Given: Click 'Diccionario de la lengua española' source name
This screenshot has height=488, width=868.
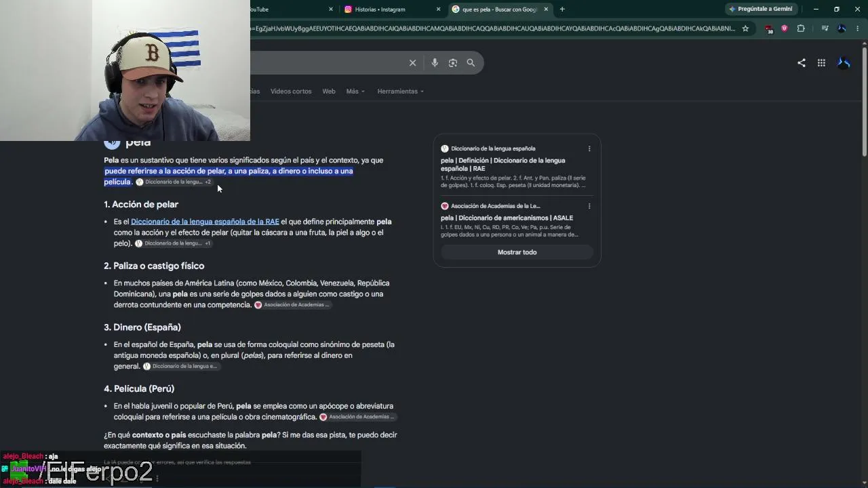Looking at the screenshot, I should pos(493,148).
